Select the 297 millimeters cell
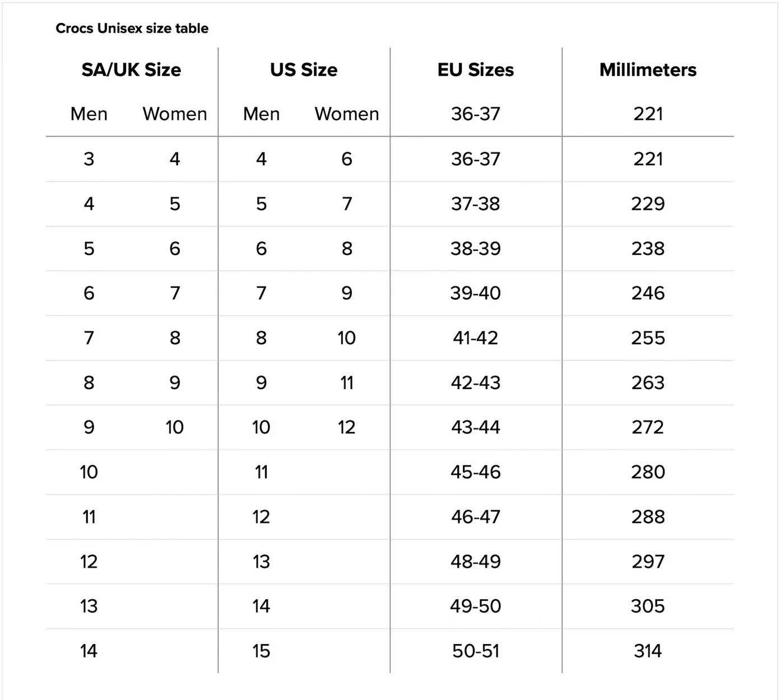Viewport: 780px width, 700px height. pyautogui.click(x=648, y=562)
